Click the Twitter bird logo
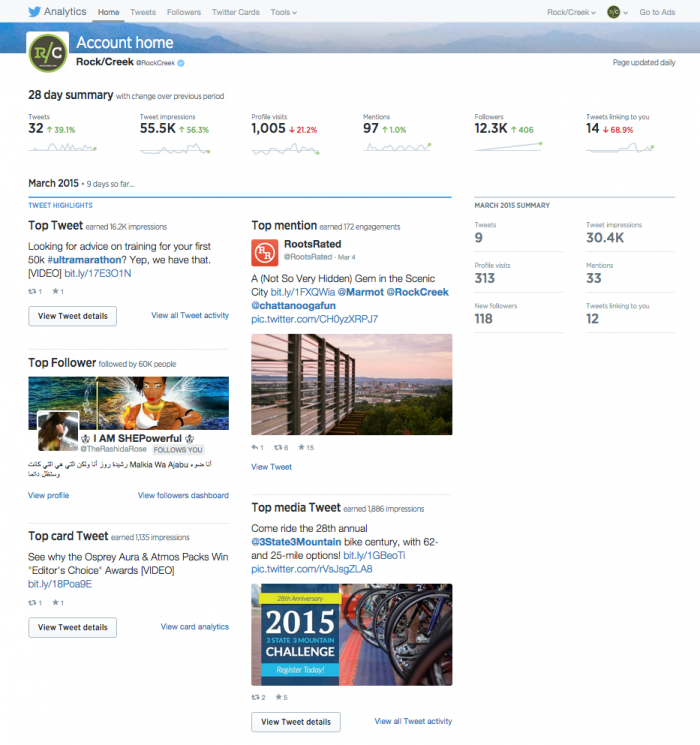 [x=35, y=12]
